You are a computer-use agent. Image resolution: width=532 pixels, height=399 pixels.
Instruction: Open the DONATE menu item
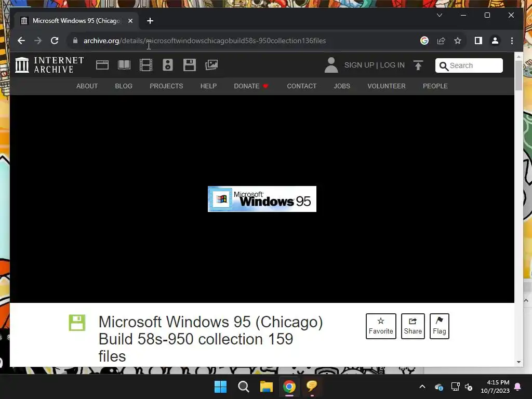pos(251,86)
